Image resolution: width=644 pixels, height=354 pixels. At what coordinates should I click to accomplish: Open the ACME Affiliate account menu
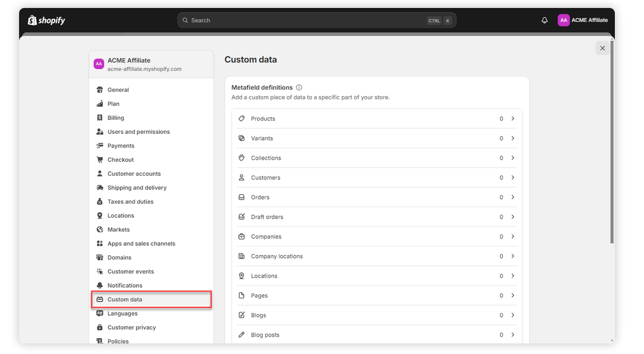coord(583,20)
